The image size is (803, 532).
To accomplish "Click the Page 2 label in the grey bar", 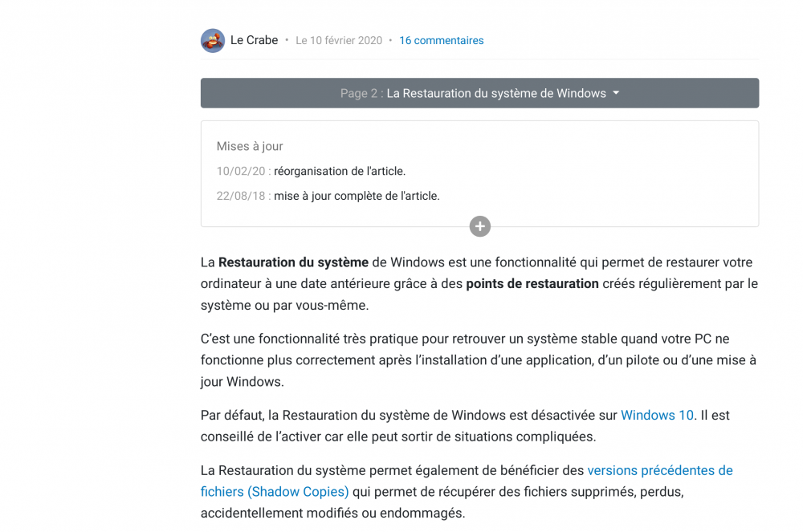I will point(361,93).
